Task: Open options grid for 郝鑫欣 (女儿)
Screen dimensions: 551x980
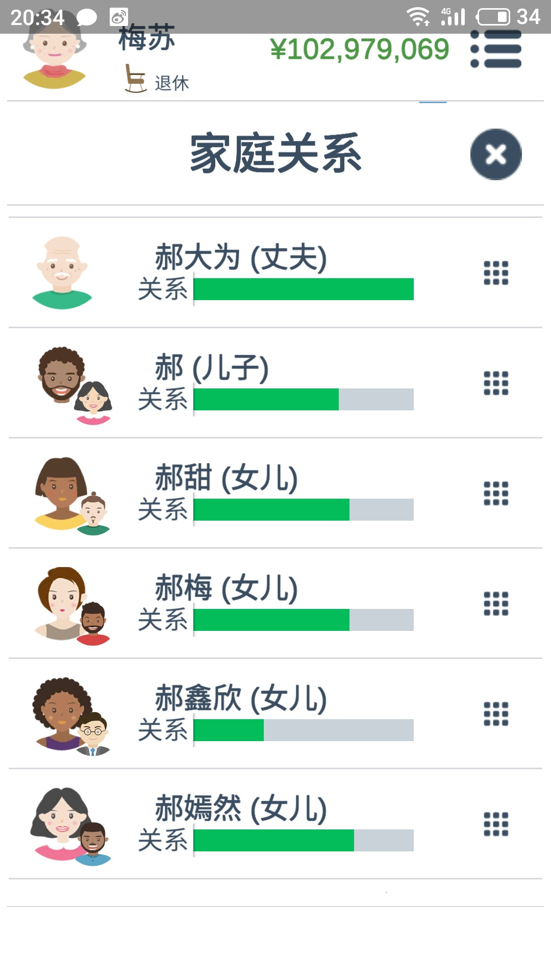Action: [496, 714]
